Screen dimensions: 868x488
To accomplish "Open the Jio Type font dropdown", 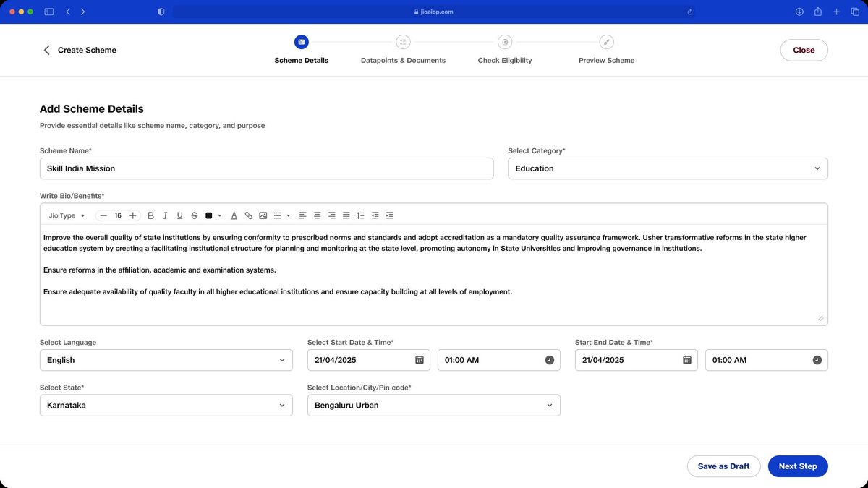I will 67,215.
